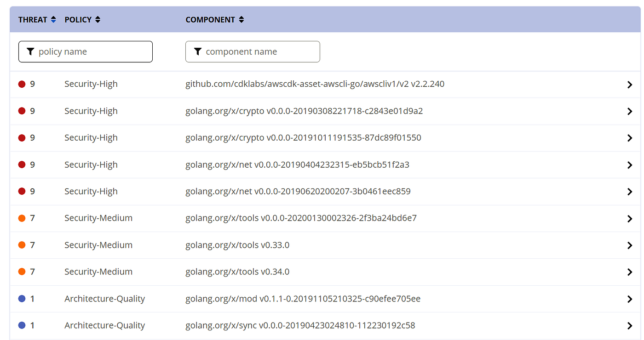Select the red threat dot for awscliv1/v2 row
The image size is (644, 340).
22,84
